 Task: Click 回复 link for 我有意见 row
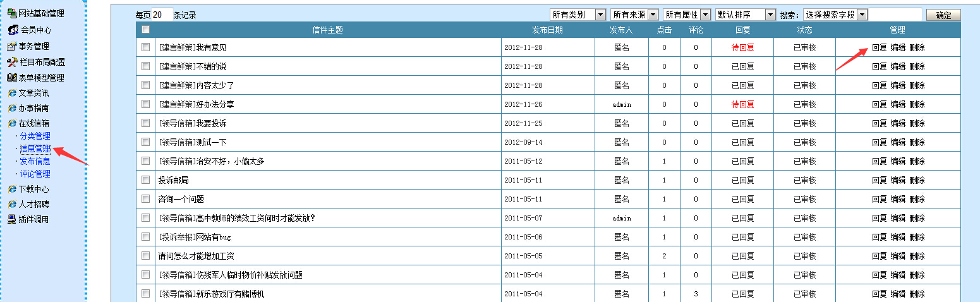point(879,47)
